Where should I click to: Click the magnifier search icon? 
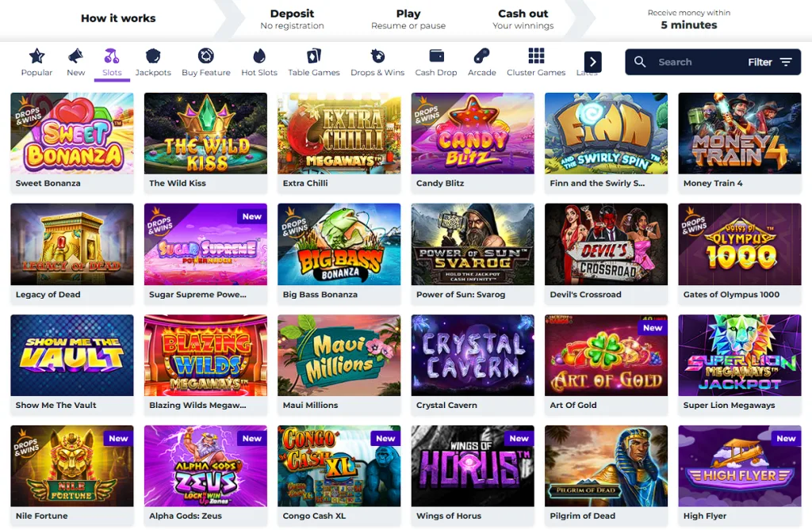640,62
